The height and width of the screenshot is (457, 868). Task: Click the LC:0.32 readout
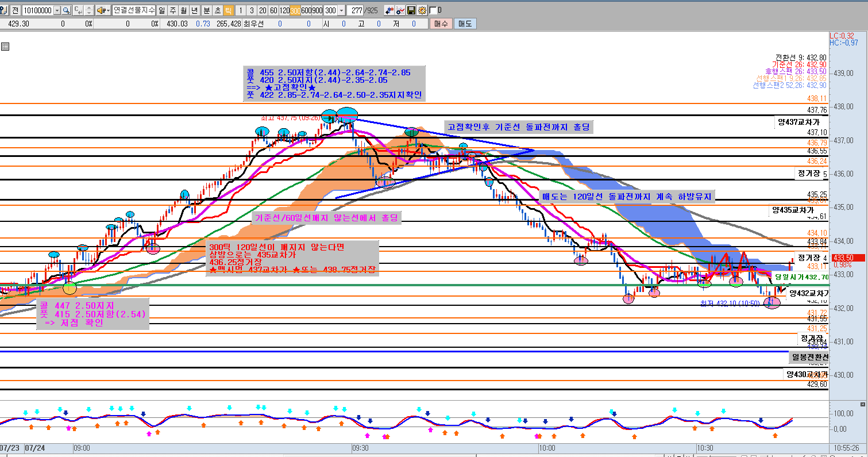point(842,36)
